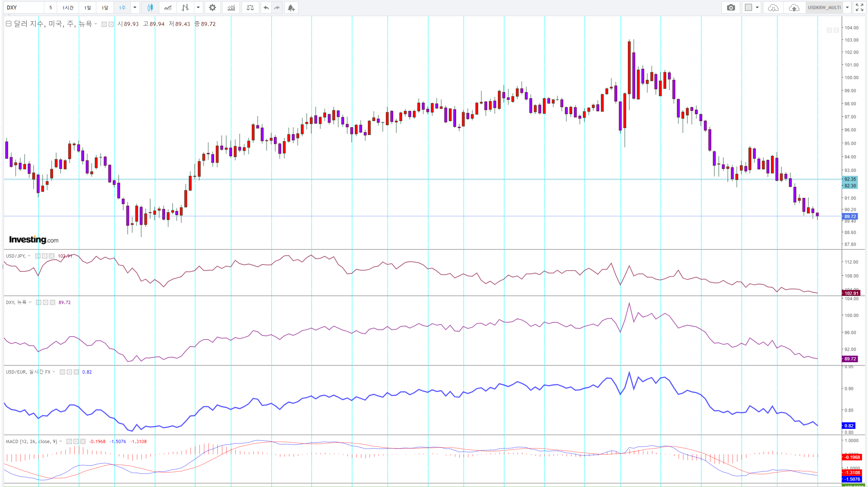Open the indicators bar-chart icon
This screenshot has height=487, width=868.
(x=231, y=8)
